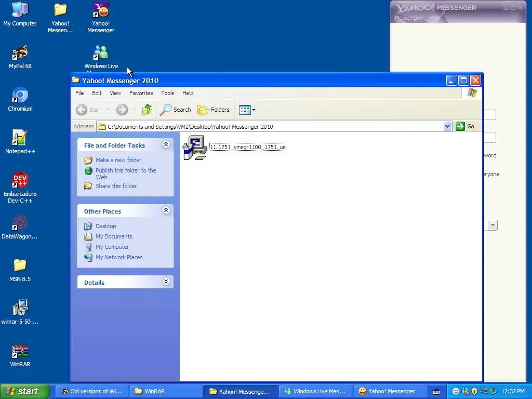Click Make a new folder link
The image size is (532, 399).
click(118, 160)
